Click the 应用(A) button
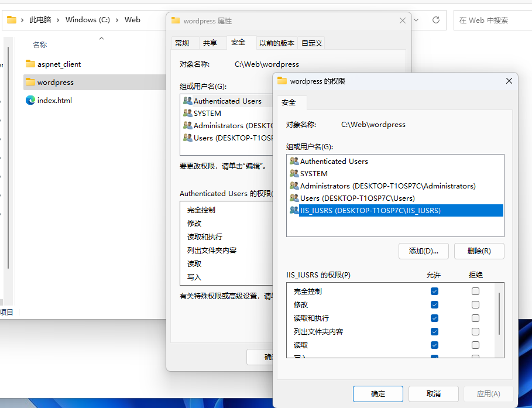 488,394
